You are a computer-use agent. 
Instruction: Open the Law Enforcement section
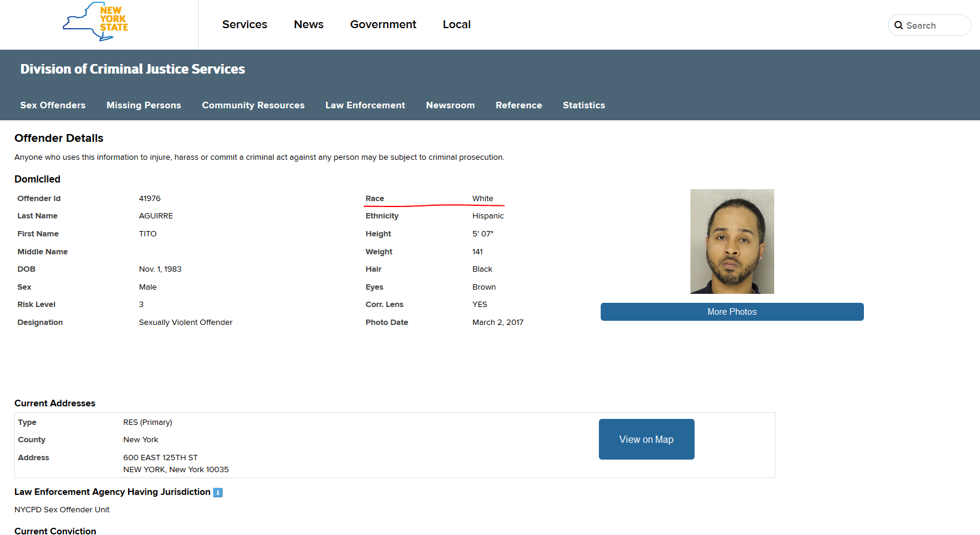(365, 105)
